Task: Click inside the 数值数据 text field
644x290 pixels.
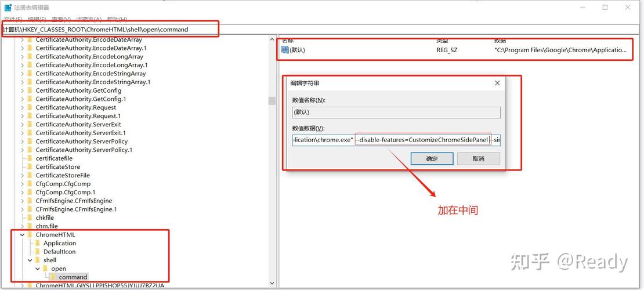Action: tap(395, 140)
